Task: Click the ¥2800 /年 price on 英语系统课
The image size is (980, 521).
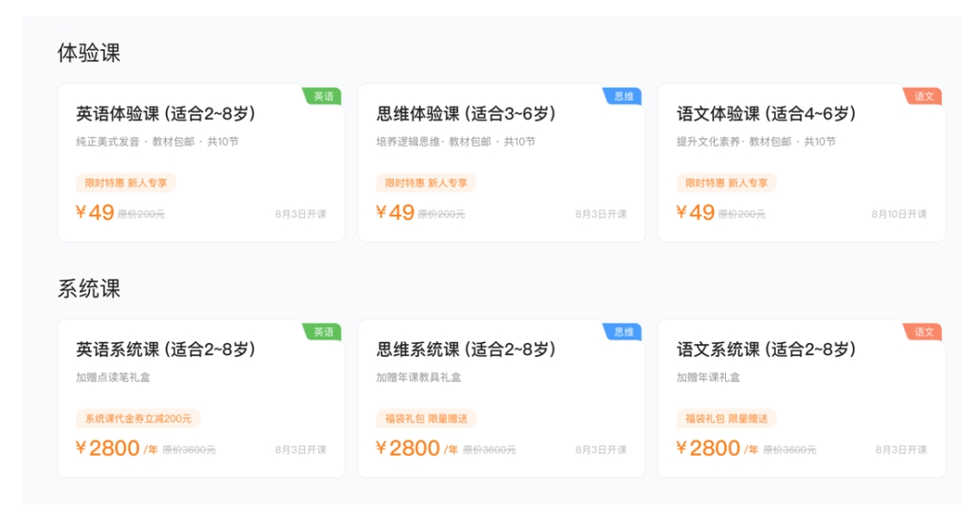Action: coord(116,448)
